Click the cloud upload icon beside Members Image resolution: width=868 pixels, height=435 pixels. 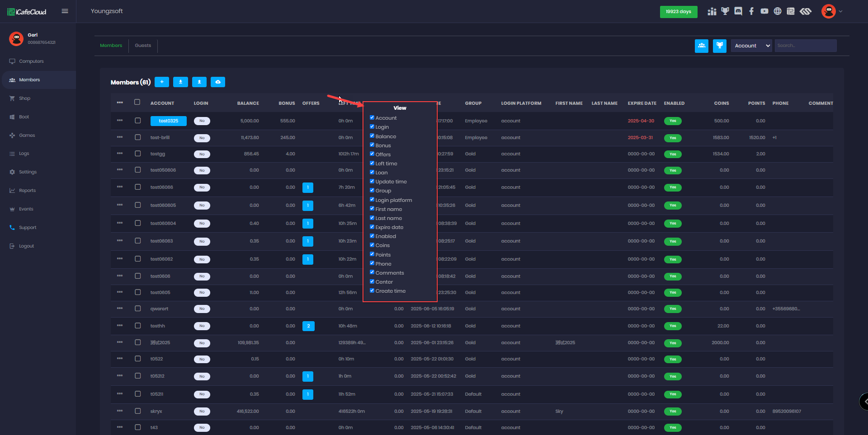pos(218,82)
